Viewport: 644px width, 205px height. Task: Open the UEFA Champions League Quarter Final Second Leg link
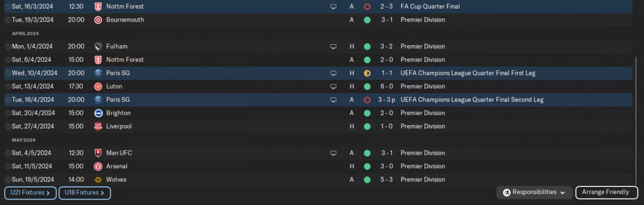[472, 100]
